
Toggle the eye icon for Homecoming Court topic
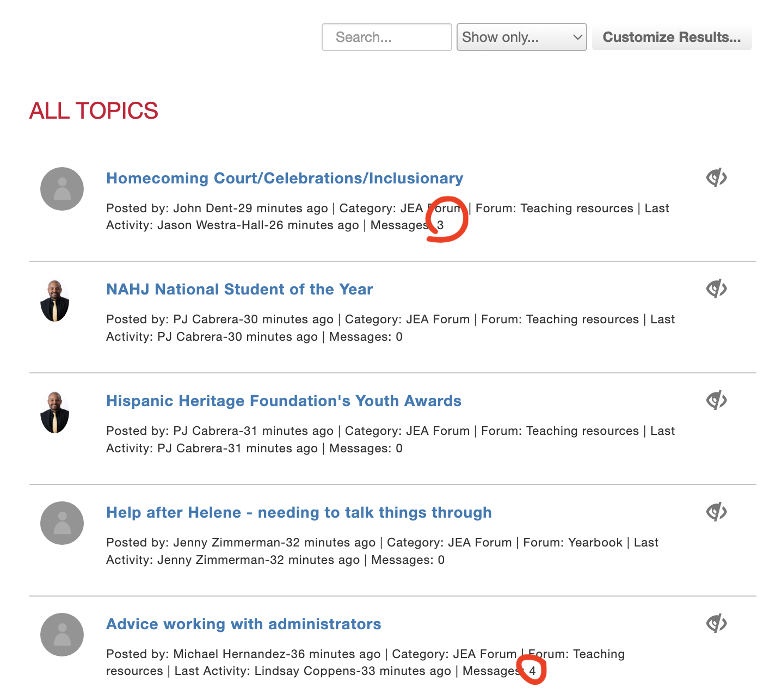coord(717,177)
